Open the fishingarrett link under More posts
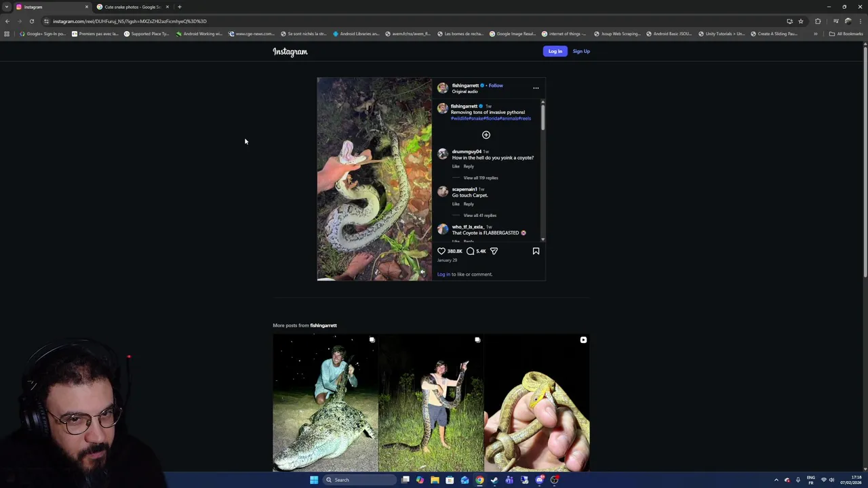This screenshot has height=488, width=868. pos(323,325)
